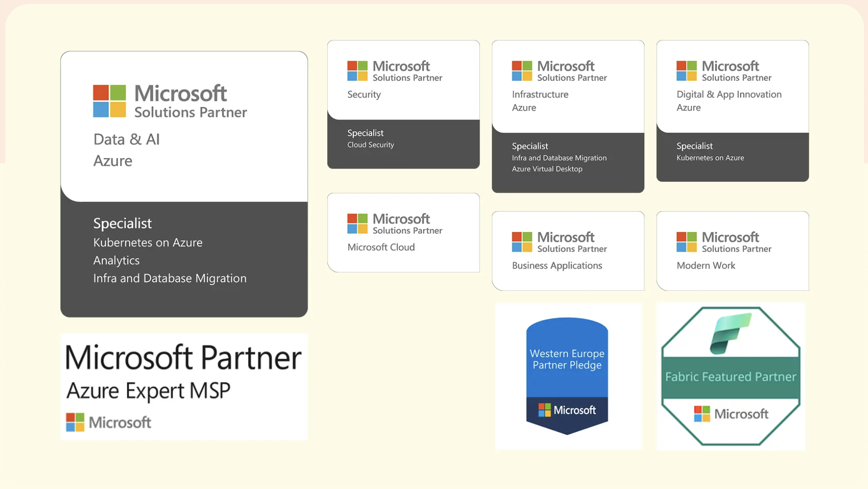Click Azure Virtual Desktop specialization text
This screenshot has width=868, height=489.
coord(547,169)
